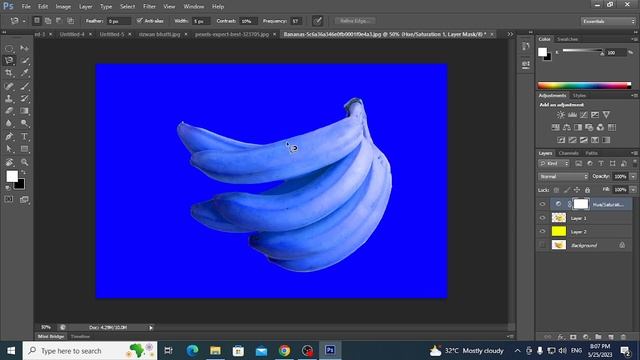Toggle the Anti-alias checkbox
This screenshot has width=640, height=360.
[x=140, y=21]
